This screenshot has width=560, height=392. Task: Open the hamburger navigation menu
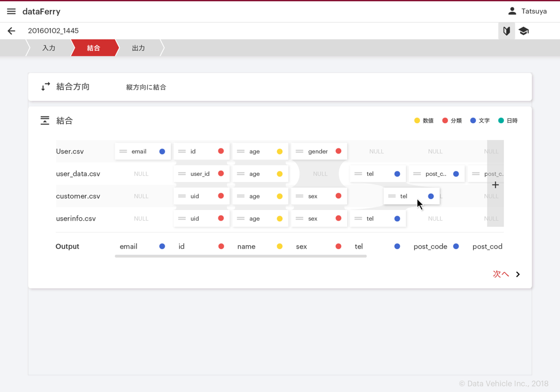coord(11,11)
